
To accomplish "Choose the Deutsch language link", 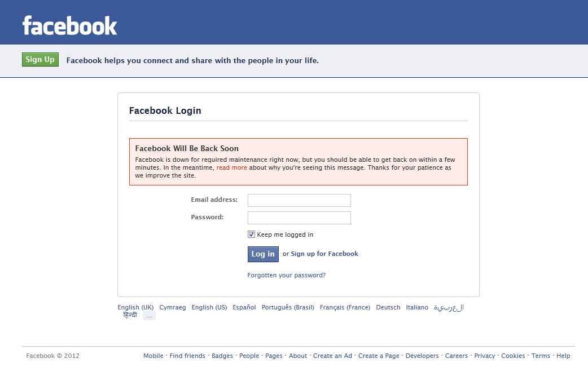I will click(x=388, y=307).
